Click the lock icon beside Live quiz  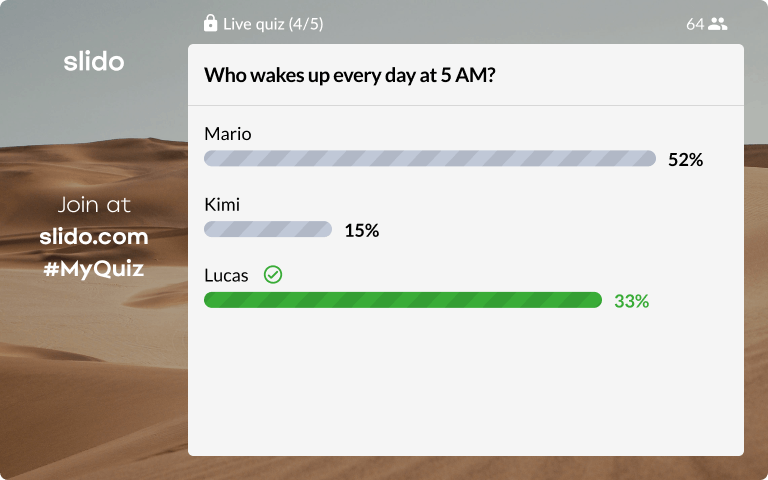pyautogui.click(x=210, y=23)
